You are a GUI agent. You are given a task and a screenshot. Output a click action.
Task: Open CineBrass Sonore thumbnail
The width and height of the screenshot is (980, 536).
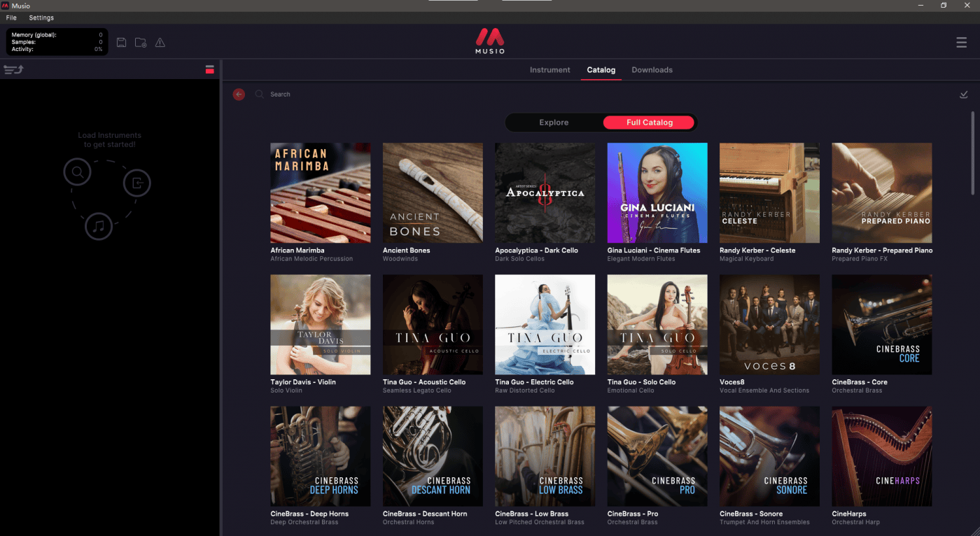[x=769, y=456]
